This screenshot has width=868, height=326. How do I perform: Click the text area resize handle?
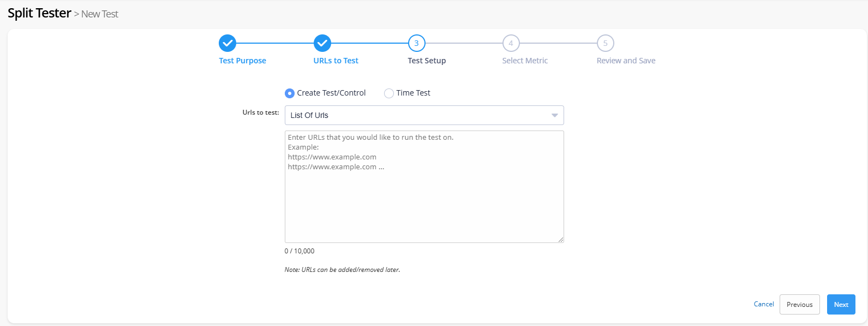tap(561, 240)
